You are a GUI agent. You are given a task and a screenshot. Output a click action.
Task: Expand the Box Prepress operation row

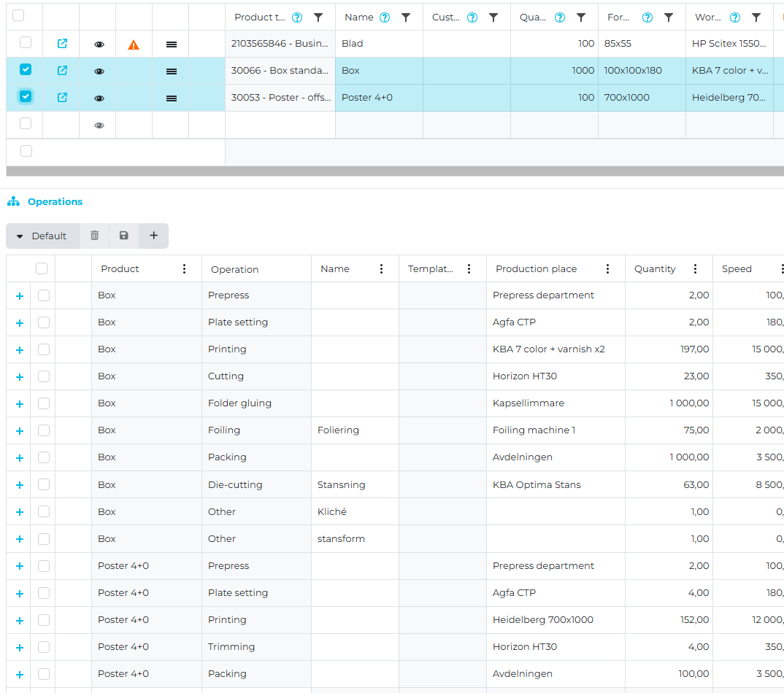click(x=20, y=296)
